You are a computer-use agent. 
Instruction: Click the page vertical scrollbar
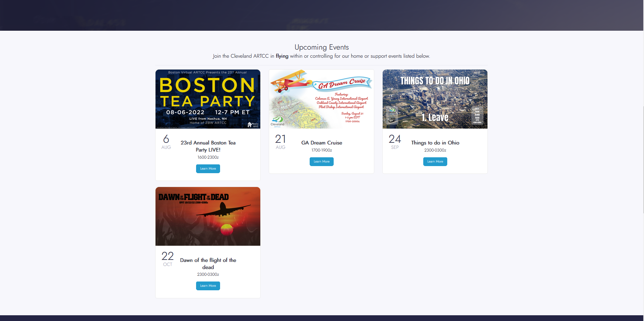coord(644,159)
